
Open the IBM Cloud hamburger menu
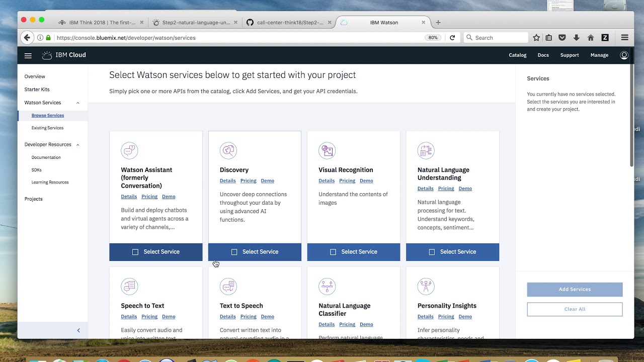(x=28, y=55)
